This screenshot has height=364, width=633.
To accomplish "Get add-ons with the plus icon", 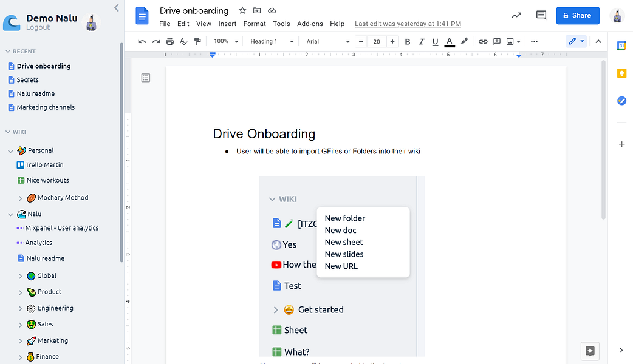I will coord(621,144).
